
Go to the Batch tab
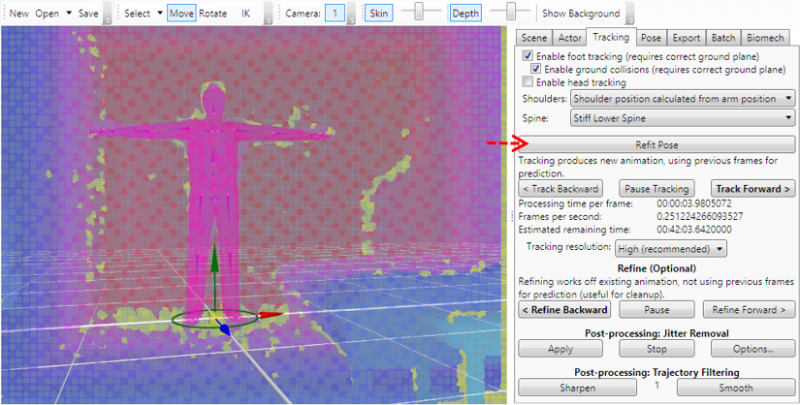723,38
